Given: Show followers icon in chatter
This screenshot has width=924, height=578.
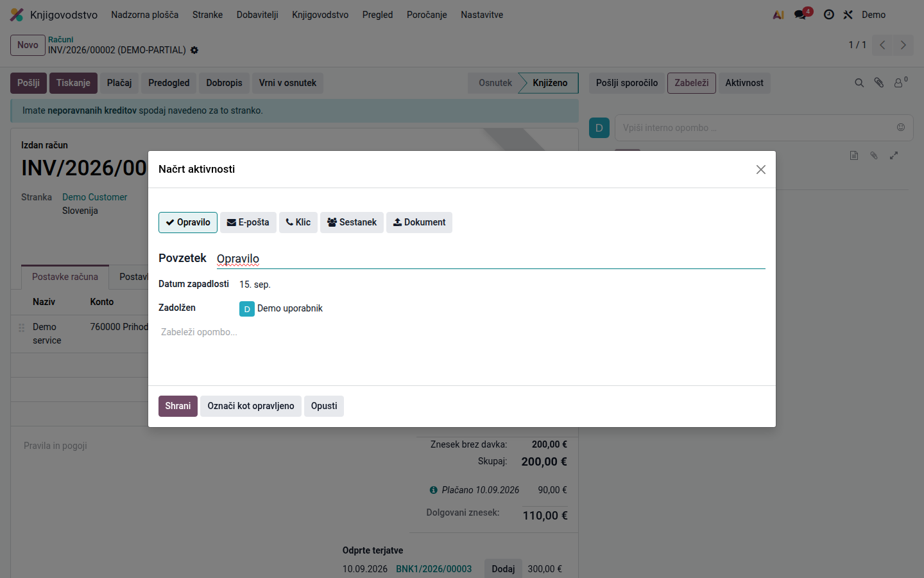Looking at the screenshot, I should click(x=901, y=82).
